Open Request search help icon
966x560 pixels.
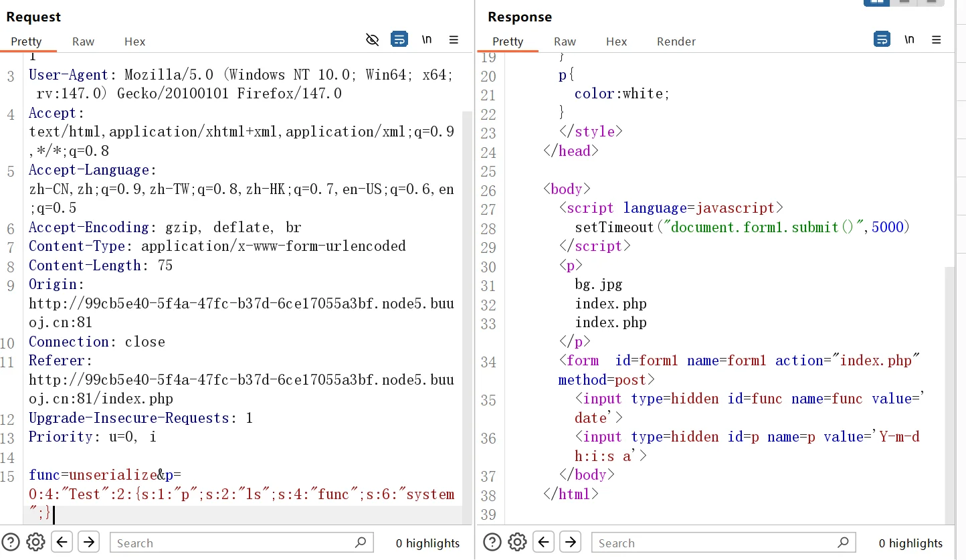coord(10,542)
